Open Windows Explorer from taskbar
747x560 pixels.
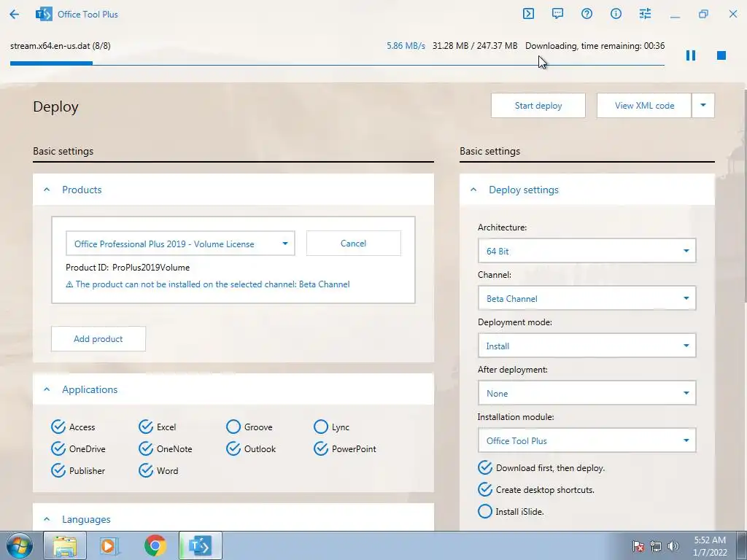pos(65,546)
